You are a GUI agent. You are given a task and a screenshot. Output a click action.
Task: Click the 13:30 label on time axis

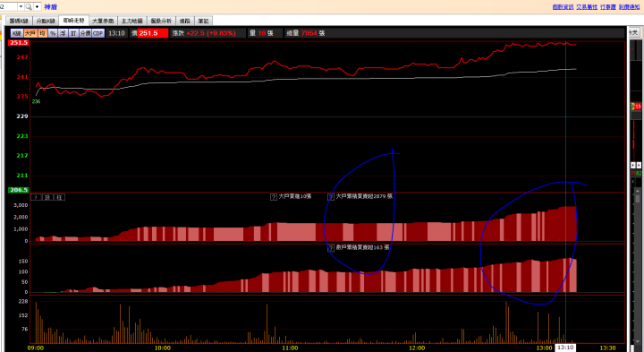coord(607,348)
